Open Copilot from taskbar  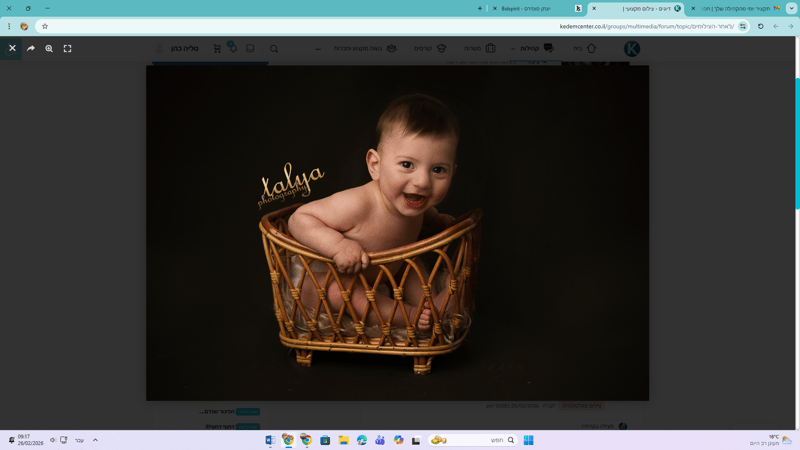398,440
